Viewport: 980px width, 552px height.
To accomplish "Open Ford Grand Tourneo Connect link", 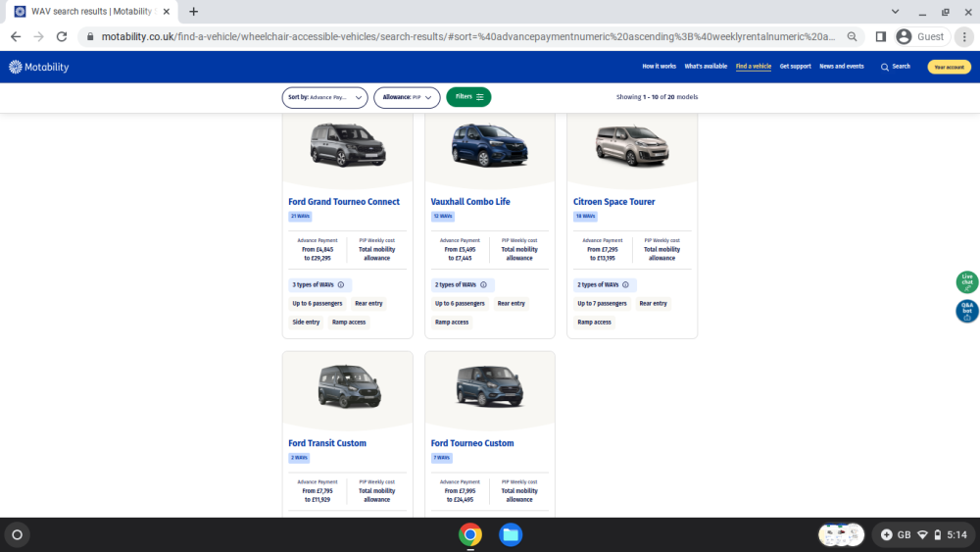I will tap(344, 202).
